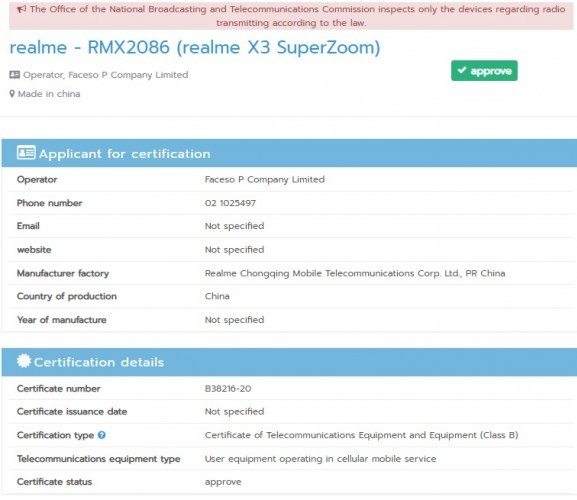The image size is (577, 500).
Task: Click the phone value '02 1025497'
Action: [230, 203]
